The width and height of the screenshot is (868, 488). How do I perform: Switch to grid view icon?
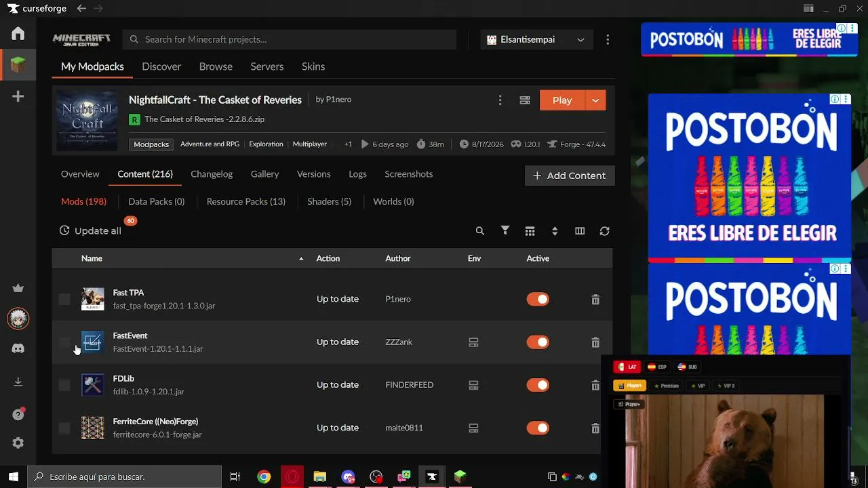(530, 231)
